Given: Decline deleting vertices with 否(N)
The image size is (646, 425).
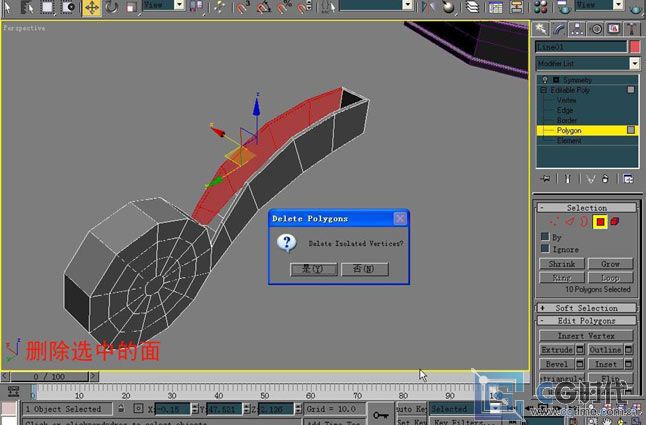Looking at the screenshot, I should click(364, 269).
